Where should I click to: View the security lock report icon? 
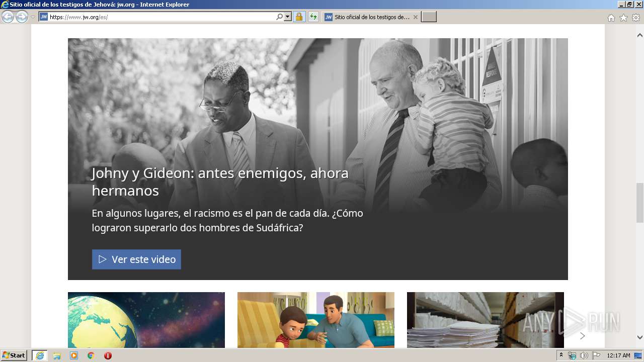[x=299, y=17]
